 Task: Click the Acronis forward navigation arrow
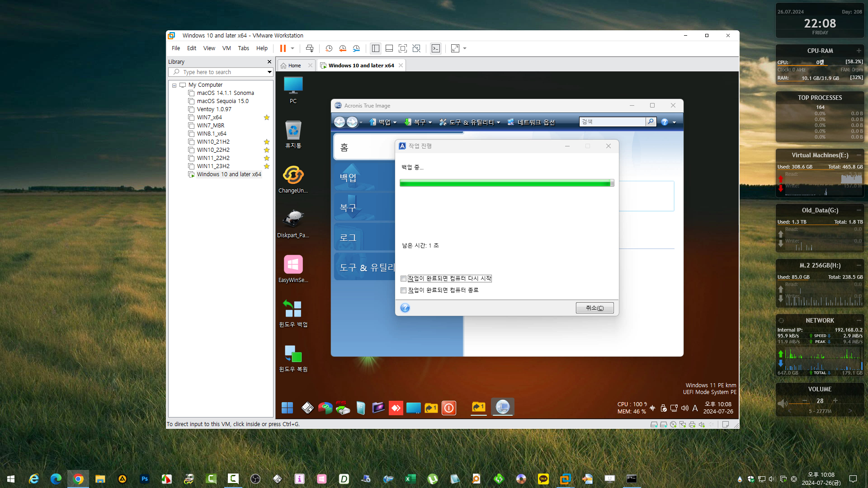tap(352, 122)
